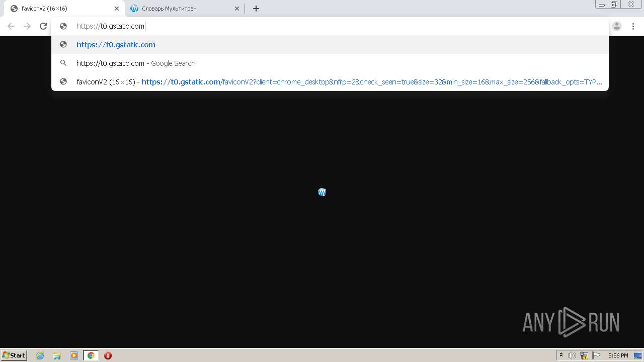Viewport: 644px width, 362px height.
Task: Open the Chrome profile avatar menu
Action: (617, 26)
